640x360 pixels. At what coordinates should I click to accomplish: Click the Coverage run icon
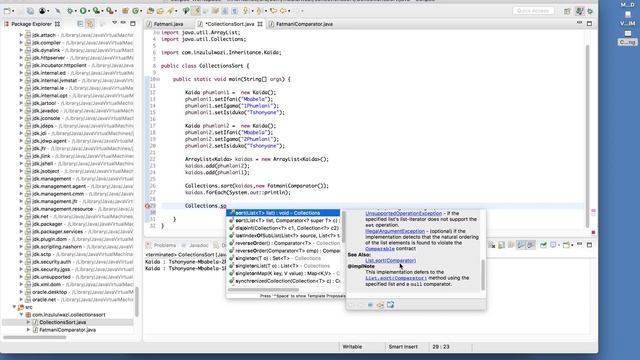click(97, 11)
